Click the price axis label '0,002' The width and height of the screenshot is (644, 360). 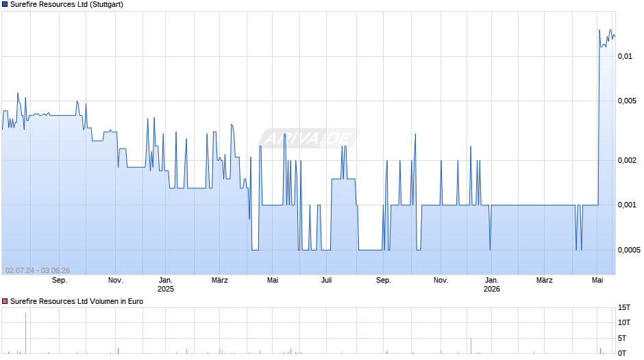point(627,161)
